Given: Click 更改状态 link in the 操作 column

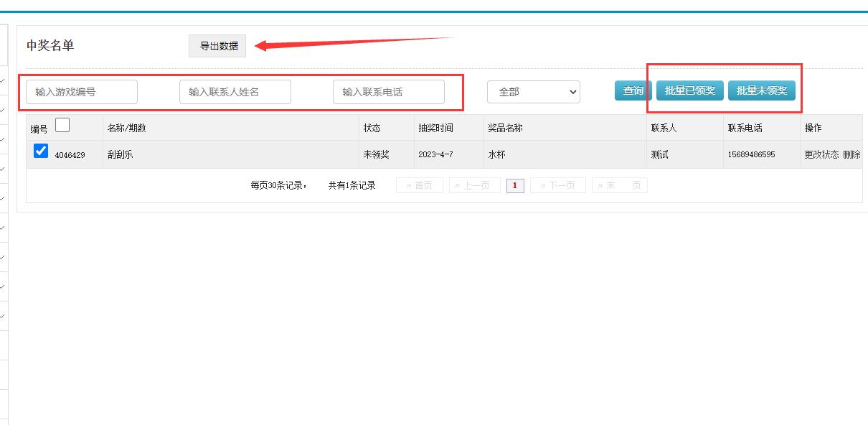Looking at the screenshot, I should (821, 154).
